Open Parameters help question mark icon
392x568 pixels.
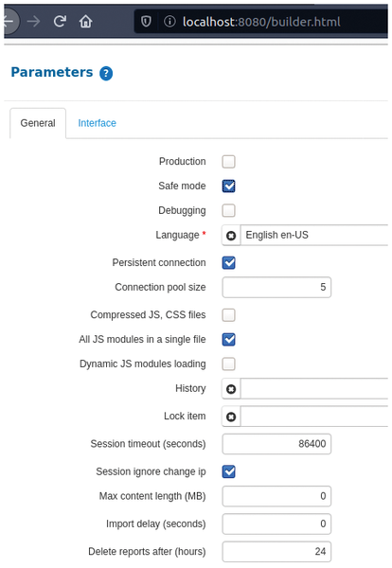pyautogui.click(x=106, y=74)
